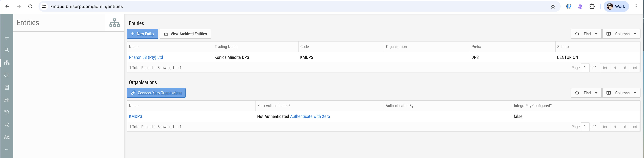Show more sidebar items via ellipsis

click(7, 150)
